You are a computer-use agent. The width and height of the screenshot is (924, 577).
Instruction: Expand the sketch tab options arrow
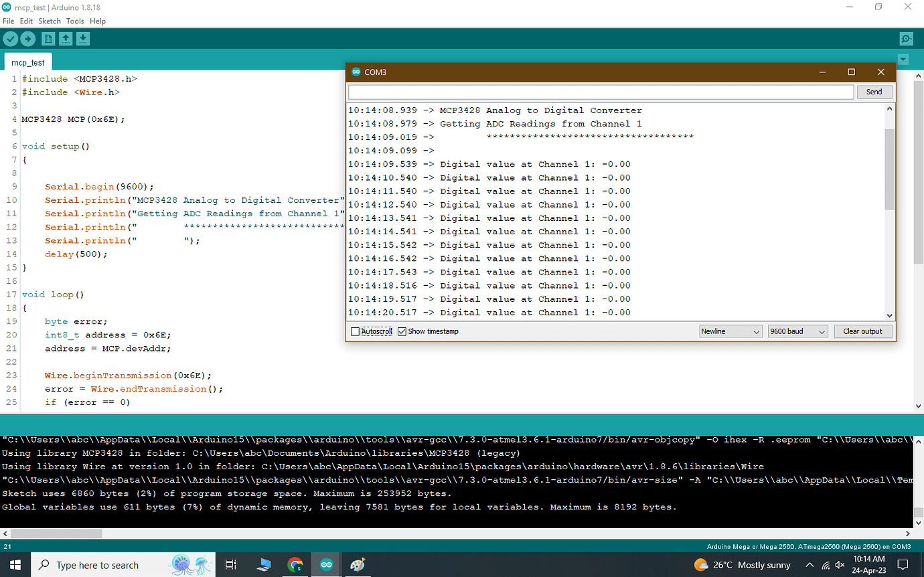click(x=903, y=59)
